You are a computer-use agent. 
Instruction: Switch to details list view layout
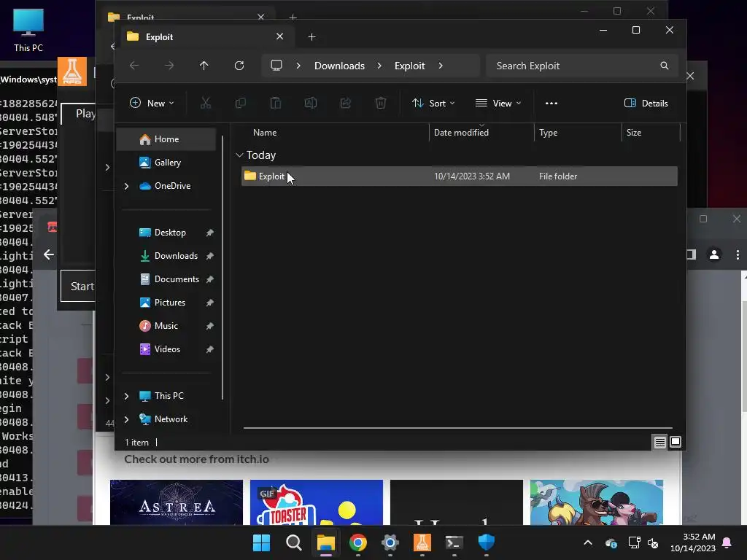pyautogui.click(x=659, y=443)
